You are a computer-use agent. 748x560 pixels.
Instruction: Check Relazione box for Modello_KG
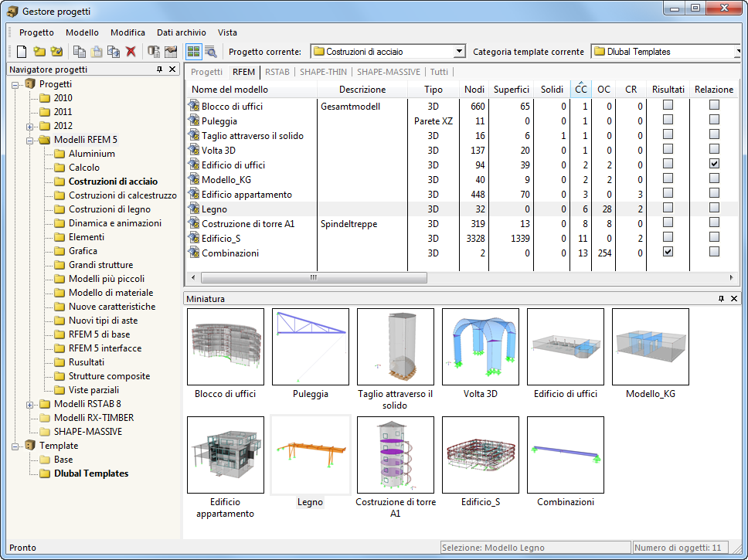(714, 178)
